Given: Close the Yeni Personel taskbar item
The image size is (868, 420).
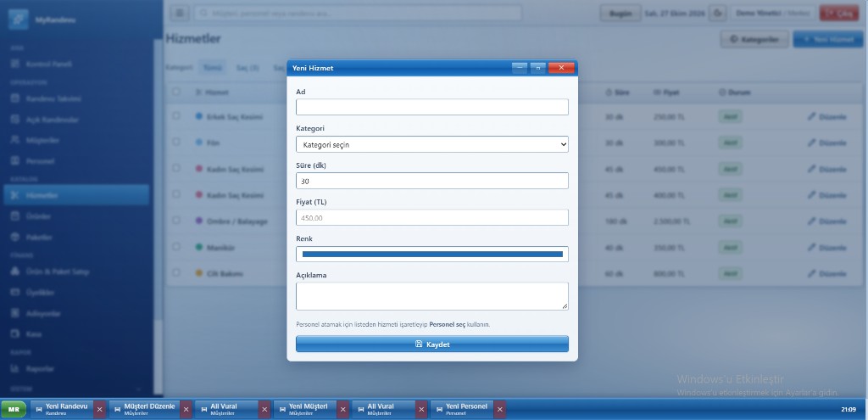Looking at the screenshot, I should tap(500, 410).
